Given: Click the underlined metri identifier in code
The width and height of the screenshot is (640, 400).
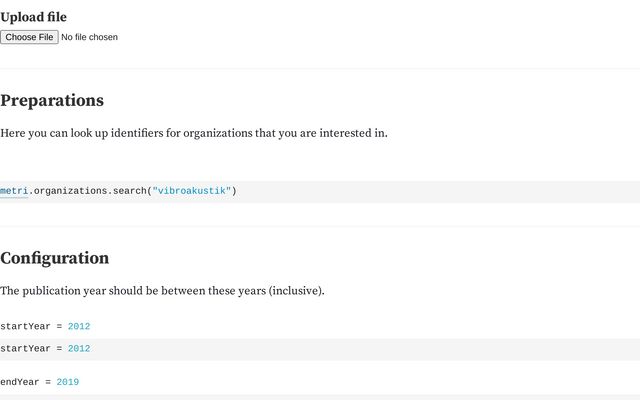Looking at the screenshot, I should [x=14, y=191].
